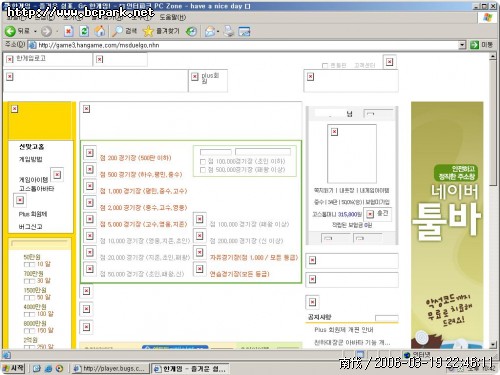Open 버그신고 sidebar link

pos(30,227)
